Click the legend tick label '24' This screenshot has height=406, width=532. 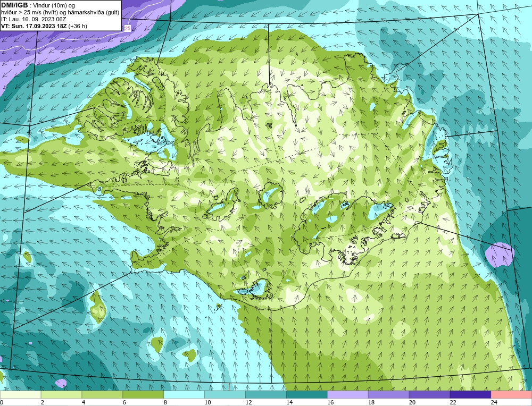click(494, 402)
